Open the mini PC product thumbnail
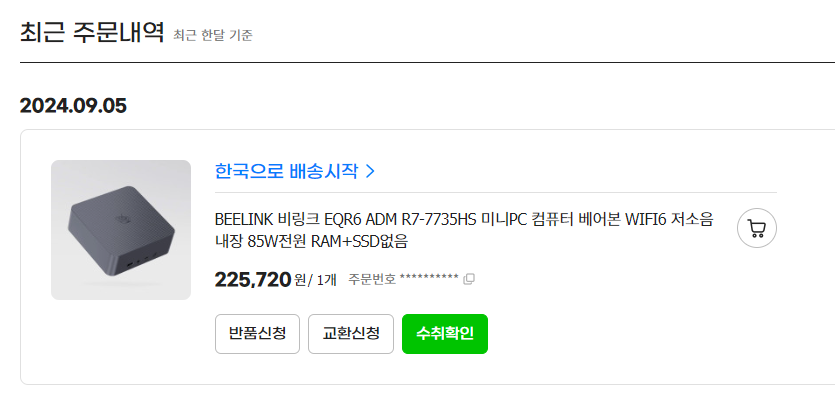The height and width of the screenshot is (411, 835). point(121,230)
